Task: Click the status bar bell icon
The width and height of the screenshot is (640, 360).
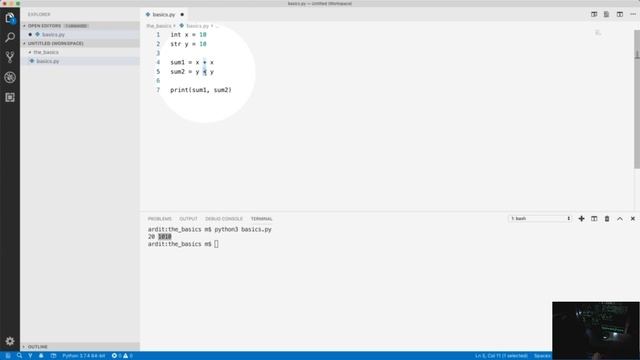Action: pos(41,356)
